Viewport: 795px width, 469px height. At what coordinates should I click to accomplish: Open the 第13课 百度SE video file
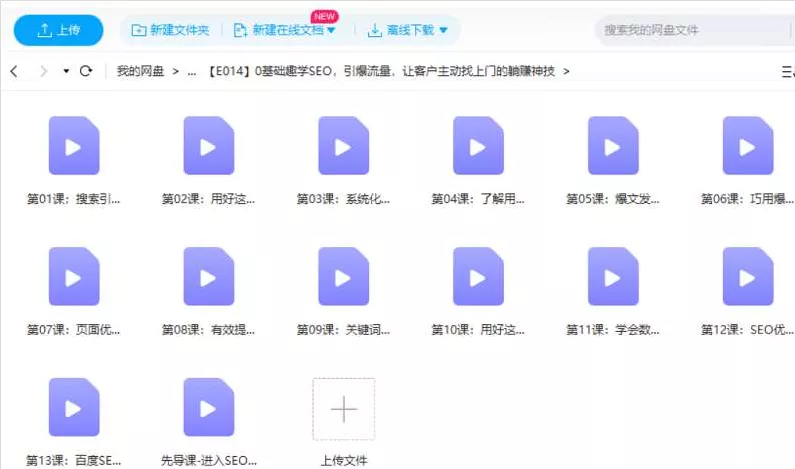[x=74, y=408]
